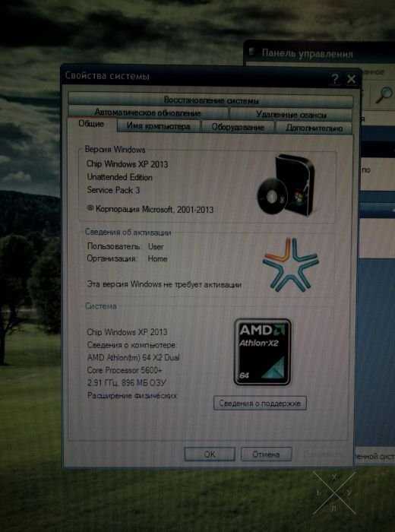Screen dimensions: 395x532
Task: Switch to Автоматическое обновление tab
Action: (x=148, y=112)
